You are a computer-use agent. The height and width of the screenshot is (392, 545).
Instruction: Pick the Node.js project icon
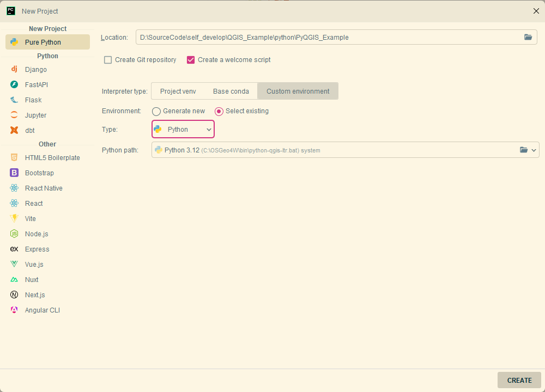point(14,234)
